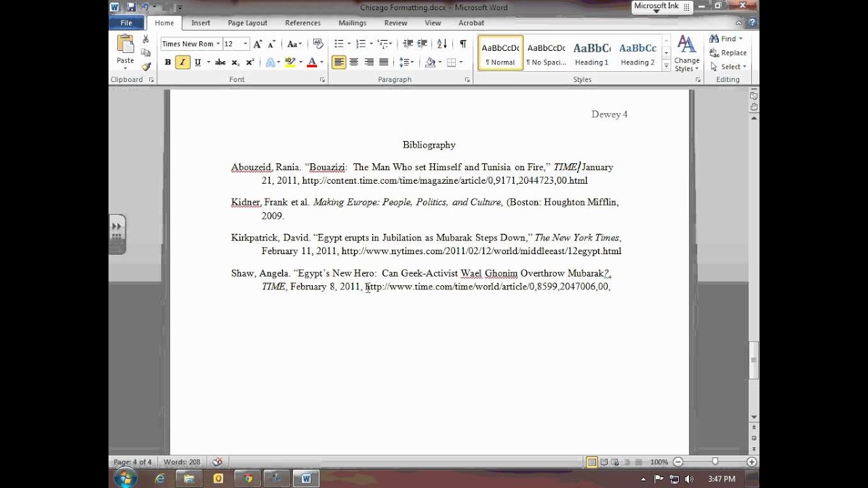Click the Paste clipboard icon
868x488 pixels.
(x=125, y=44)
